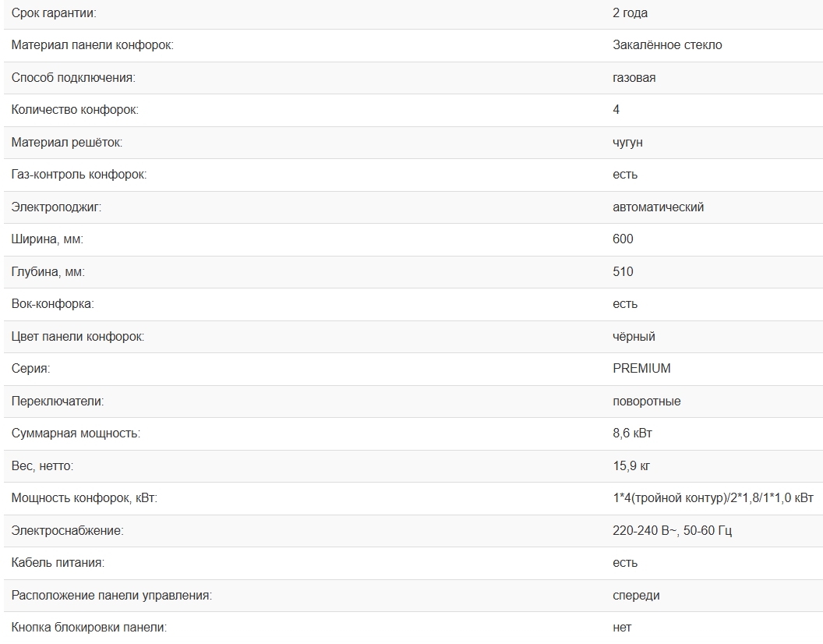Click the 'Расположение панели управления' label
The width and height of the screenshot is (823, 644).
coord(111,596)
